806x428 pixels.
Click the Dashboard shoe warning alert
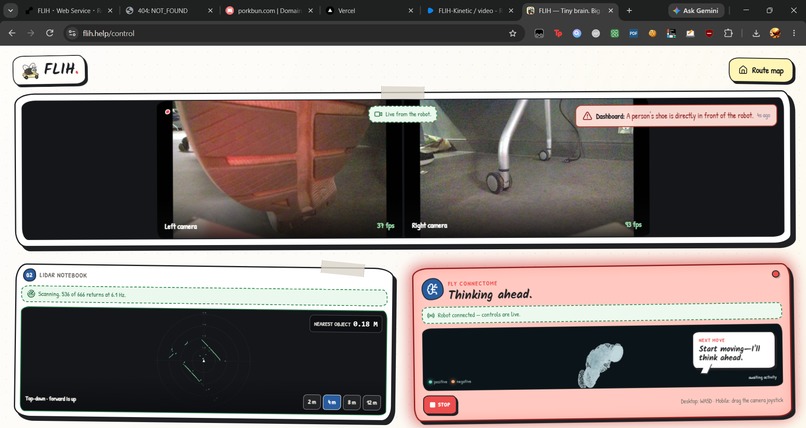pos(676,116)
